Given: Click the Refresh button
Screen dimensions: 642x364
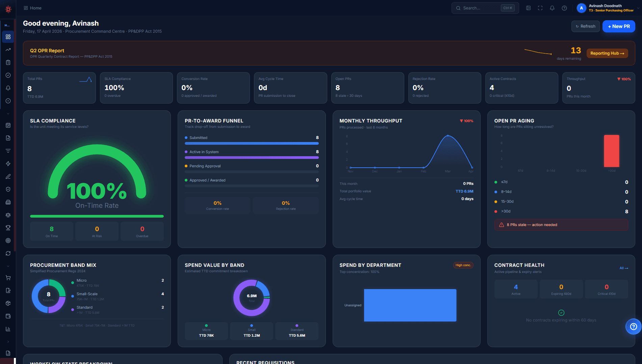Looking at the screenshot, I should point(586,26).
